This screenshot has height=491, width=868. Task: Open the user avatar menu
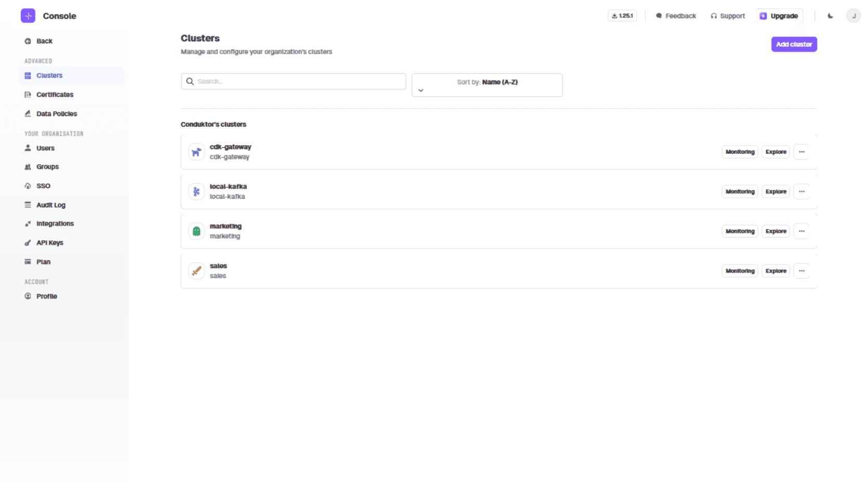853,16
